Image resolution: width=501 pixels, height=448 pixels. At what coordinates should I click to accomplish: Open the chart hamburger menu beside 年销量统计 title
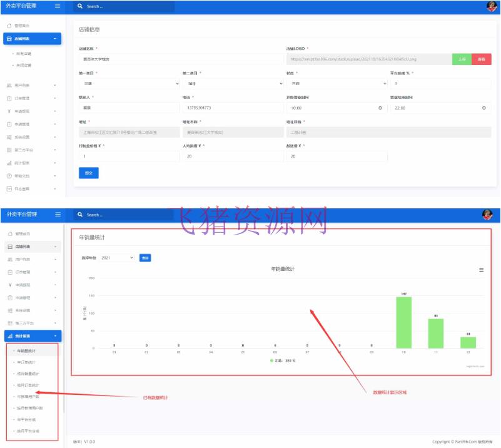tap(481, 270)
